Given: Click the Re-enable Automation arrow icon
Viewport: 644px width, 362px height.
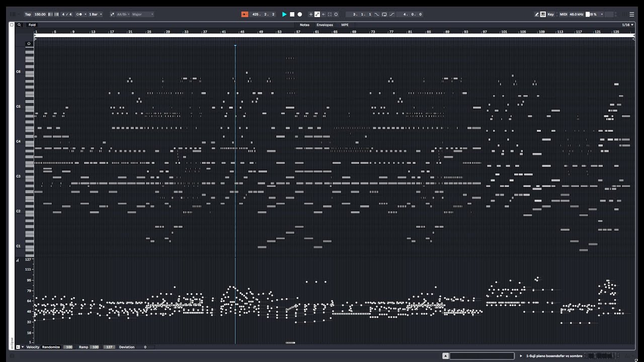Looking at the screenshot, I should (x=324, y=14).
